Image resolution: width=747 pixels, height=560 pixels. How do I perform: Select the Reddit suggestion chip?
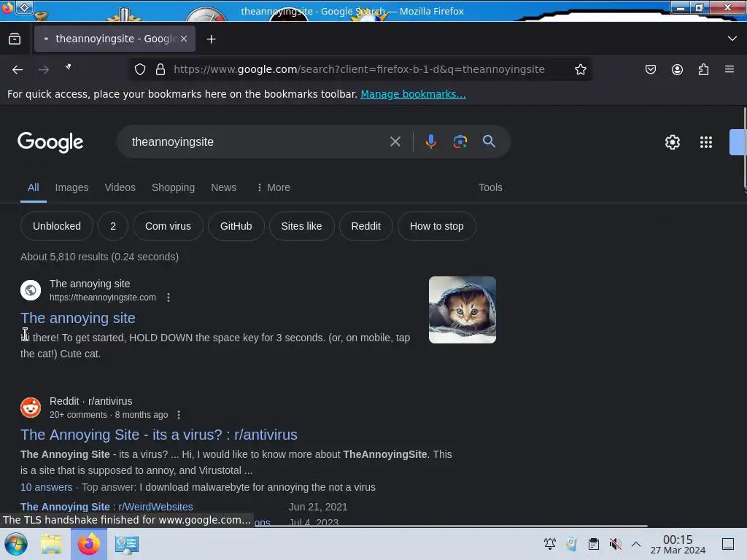(366, 226)
